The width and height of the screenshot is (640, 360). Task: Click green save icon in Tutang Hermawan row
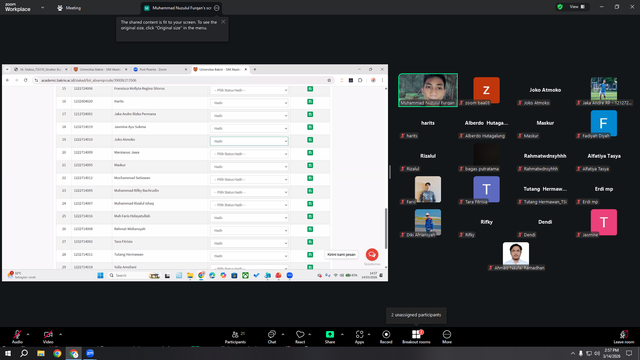point(310,255)
